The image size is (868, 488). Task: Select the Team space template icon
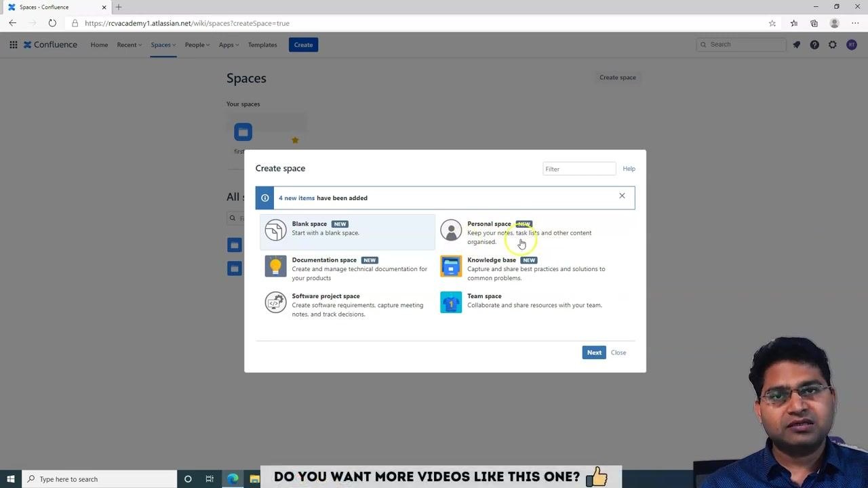click(451, 302)
